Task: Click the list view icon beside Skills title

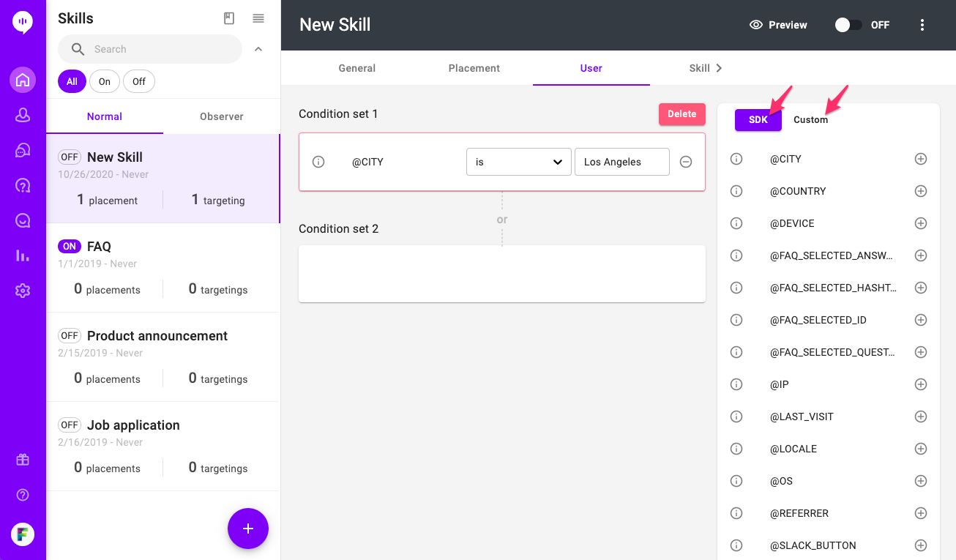Action: click(x=258, y=18)
